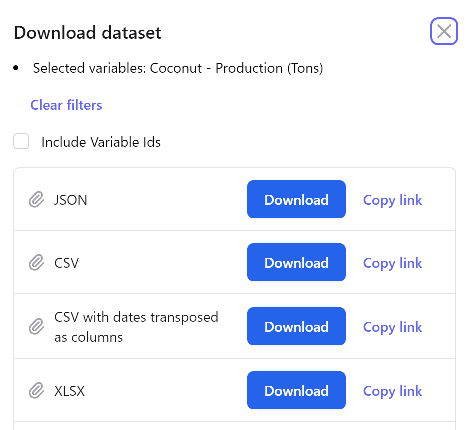Click the paperclip icon beside XLSX

(36, 390)
